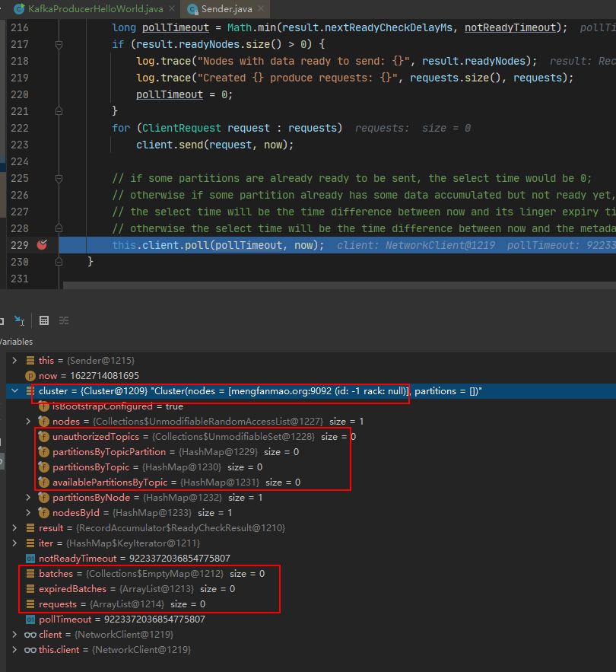Collapse the if block at line 217
Screen dimensions: 616x672
pos(59,44)
